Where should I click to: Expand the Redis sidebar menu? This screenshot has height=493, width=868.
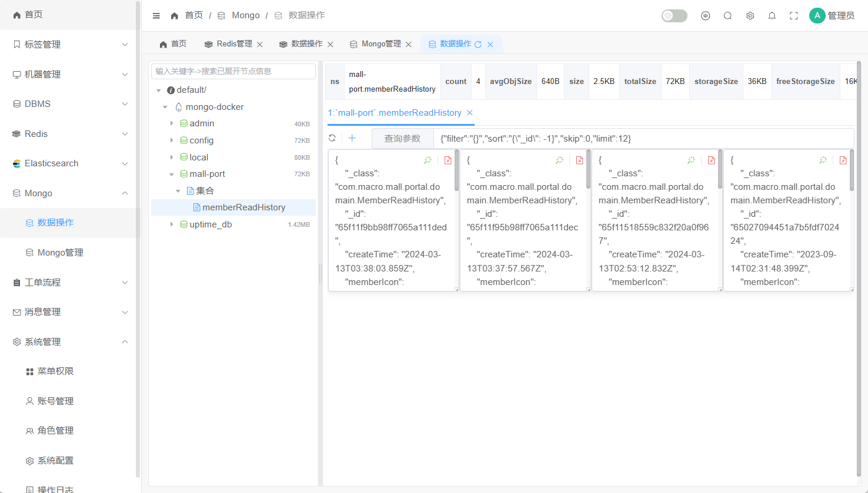pos(71,134)
